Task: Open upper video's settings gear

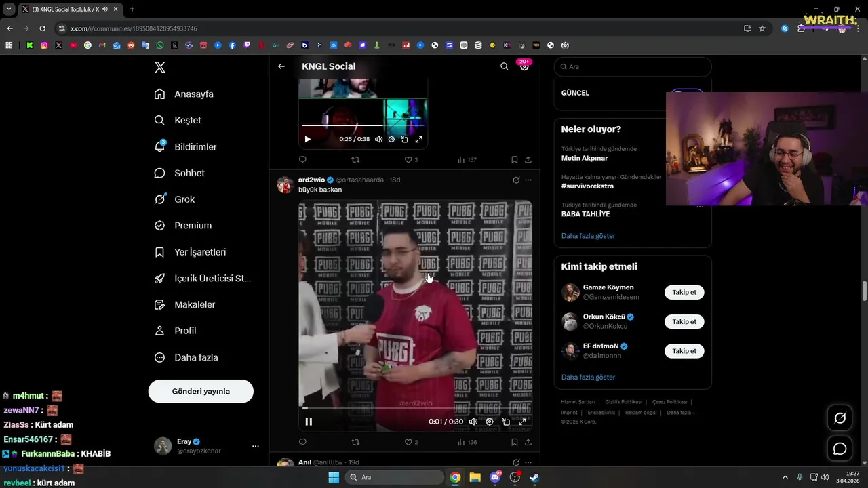Action: (391, 139)
